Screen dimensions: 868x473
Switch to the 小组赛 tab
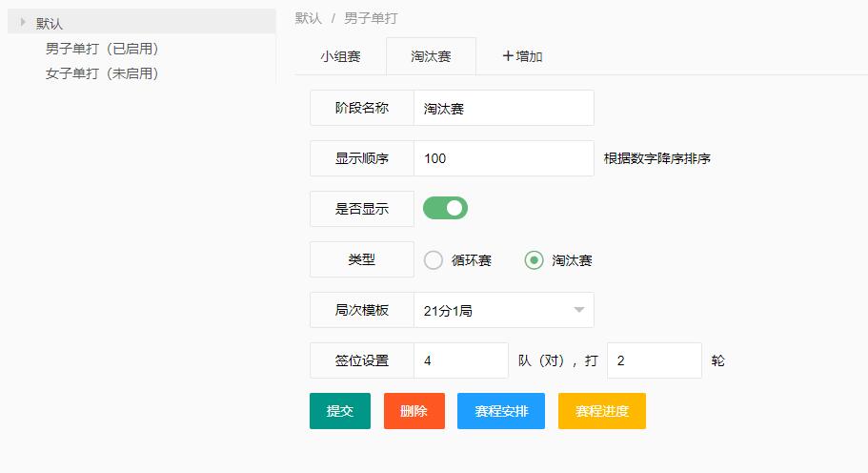[340, 56]
